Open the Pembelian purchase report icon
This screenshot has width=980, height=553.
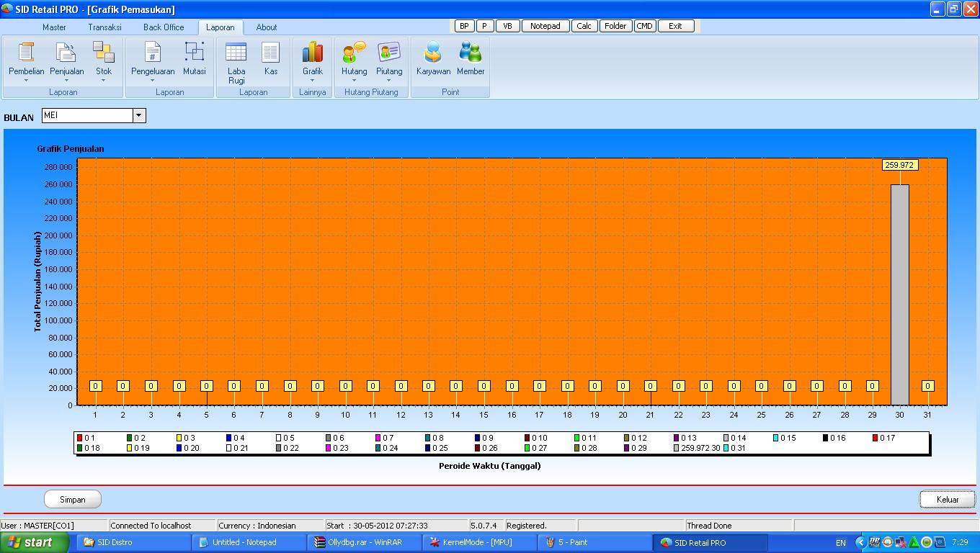pos(26,53)
